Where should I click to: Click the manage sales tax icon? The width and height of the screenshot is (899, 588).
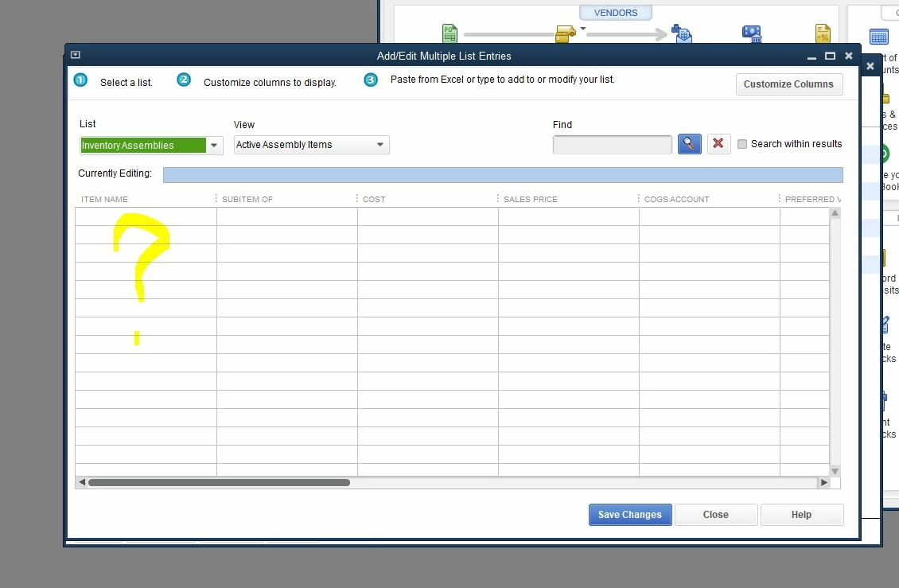(x=822, y=33)
